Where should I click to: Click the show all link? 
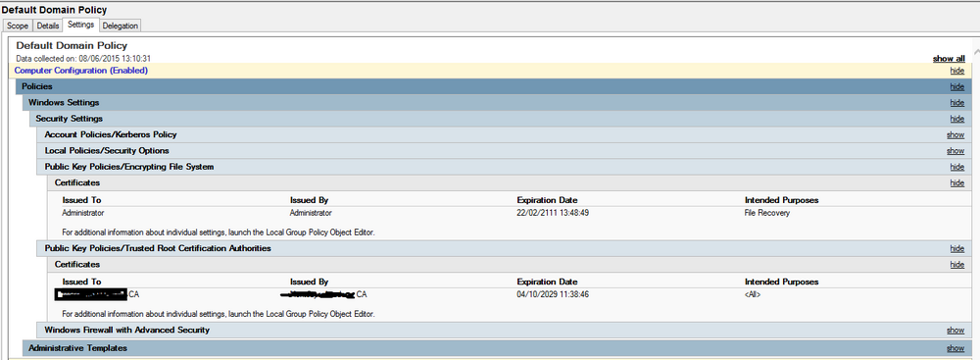(x=949, y=58)
